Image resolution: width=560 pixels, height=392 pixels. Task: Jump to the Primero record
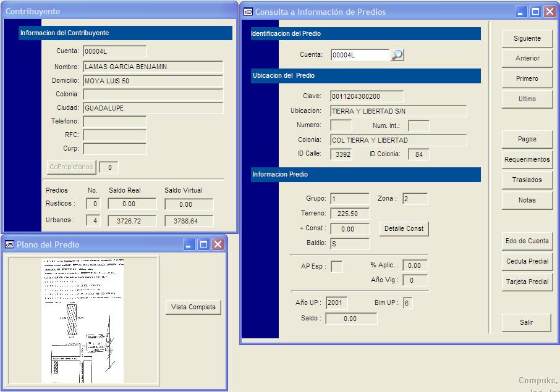527,78
